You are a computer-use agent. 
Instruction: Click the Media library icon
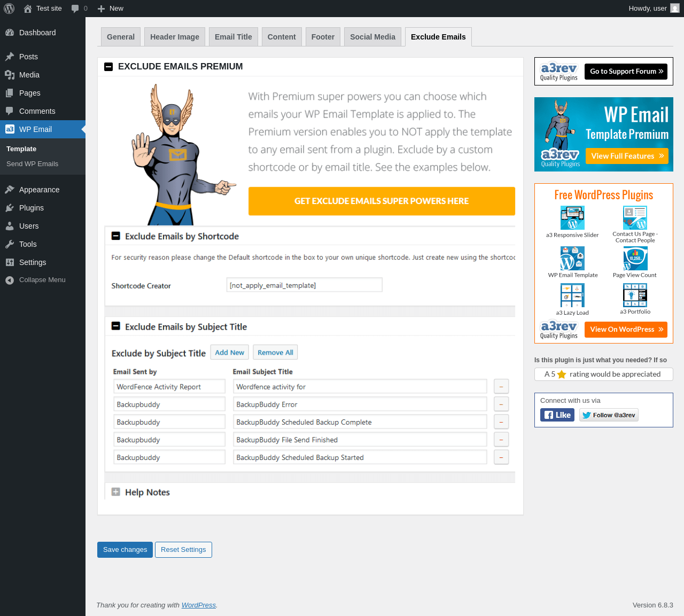10,75
